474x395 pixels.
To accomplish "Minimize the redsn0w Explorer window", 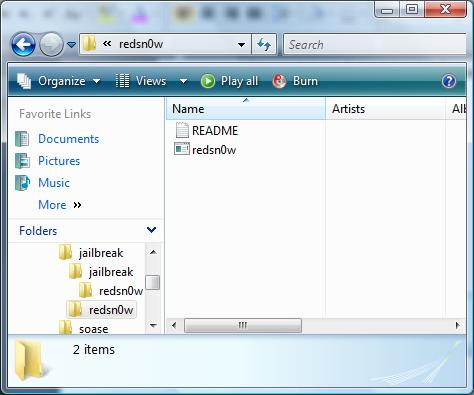I will click(x=387, y=10).
